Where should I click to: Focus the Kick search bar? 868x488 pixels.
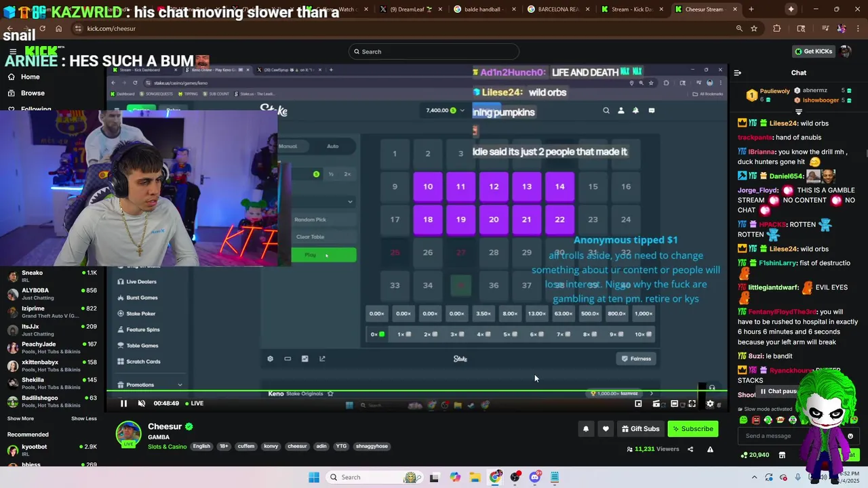(434, 52)
